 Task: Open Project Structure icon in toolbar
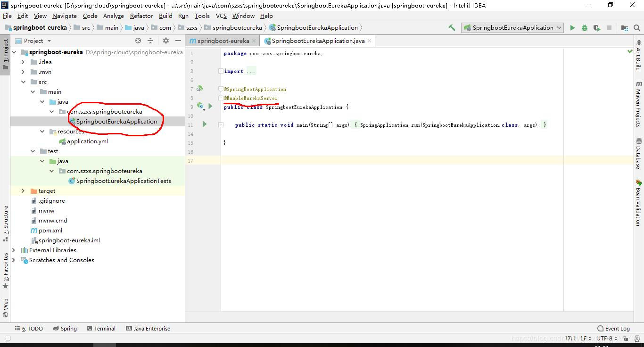(x=625, y=28)
